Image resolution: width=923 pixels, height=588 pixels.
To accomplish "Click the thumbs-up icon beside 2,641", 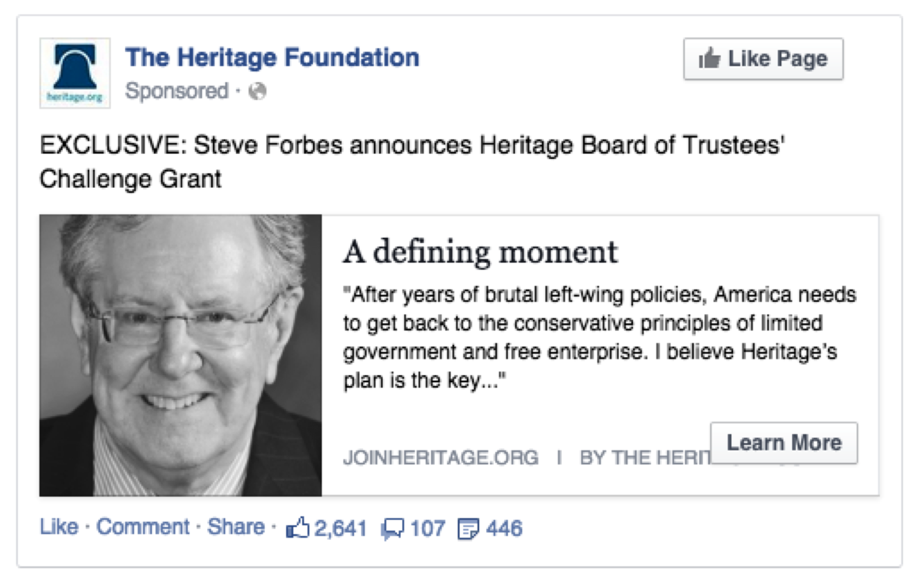I will click(x=297, y=528).
